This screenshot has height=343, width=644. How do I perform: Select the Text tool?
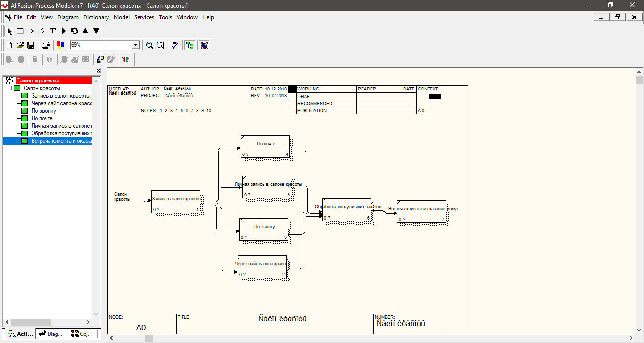pyautogui.click(x=53, y=31)
